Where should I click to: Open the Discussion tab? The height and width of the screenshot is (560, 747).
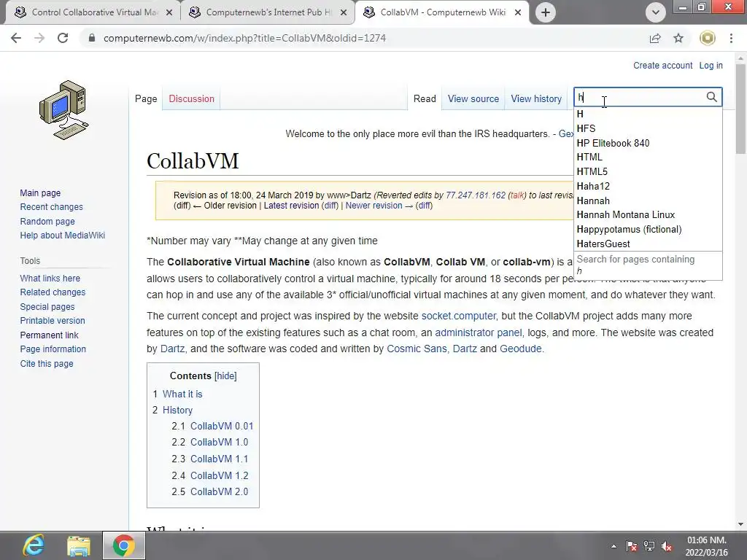(192, 98)
